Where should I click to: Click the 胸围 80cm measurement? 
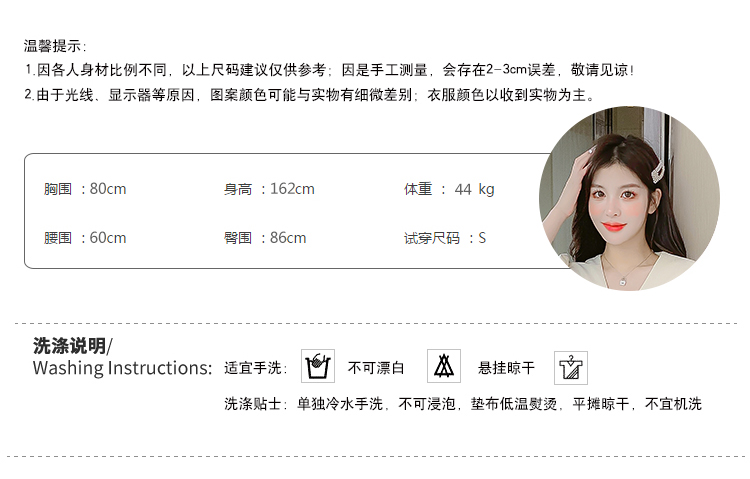[85, 189]
